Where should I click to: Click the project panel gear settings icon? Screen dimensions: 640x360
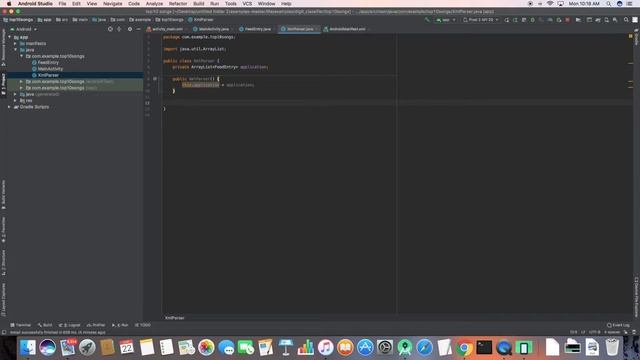(x=130, y=29)
